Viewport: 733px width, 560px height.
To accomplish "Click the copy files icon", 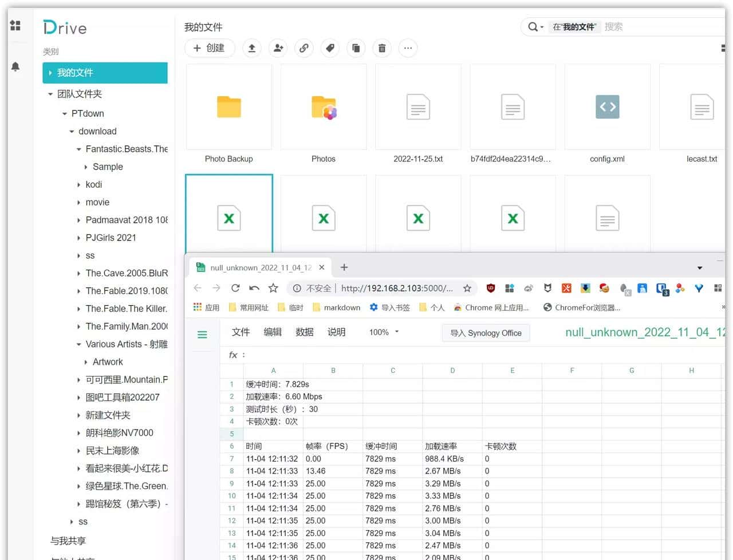I will tap(356, 48).
